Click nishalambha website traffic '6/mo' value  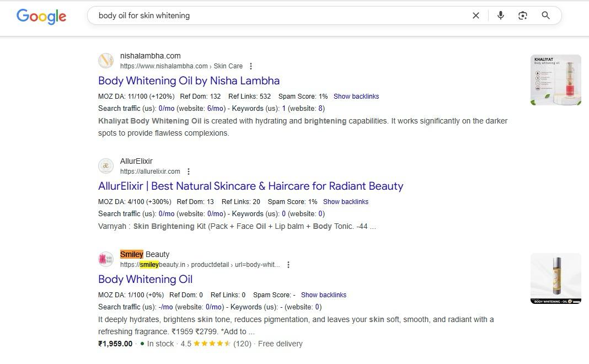click(215, 108)
